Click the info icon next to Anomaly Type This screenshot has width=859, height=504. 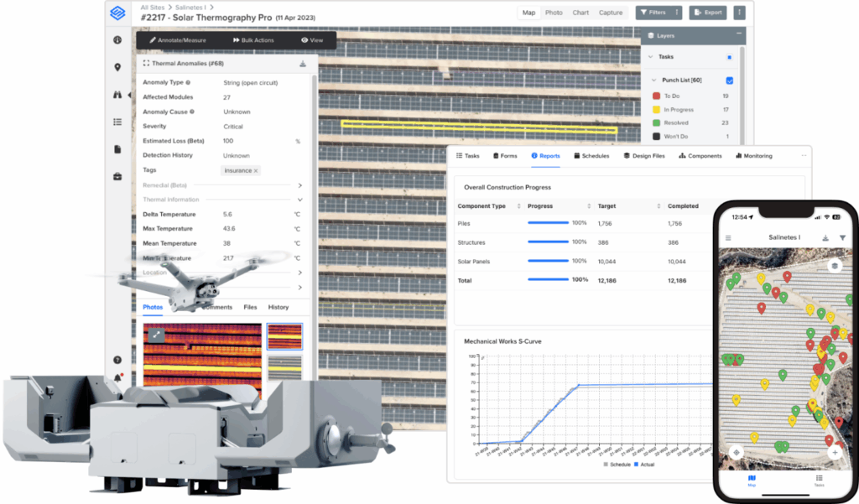[188, 83]
